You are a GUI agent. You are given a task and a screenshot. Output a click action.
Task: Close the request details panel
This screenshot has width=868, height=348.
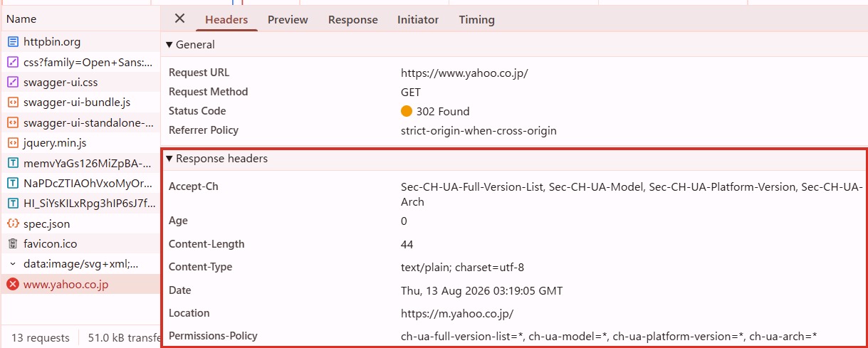point(179,19)
